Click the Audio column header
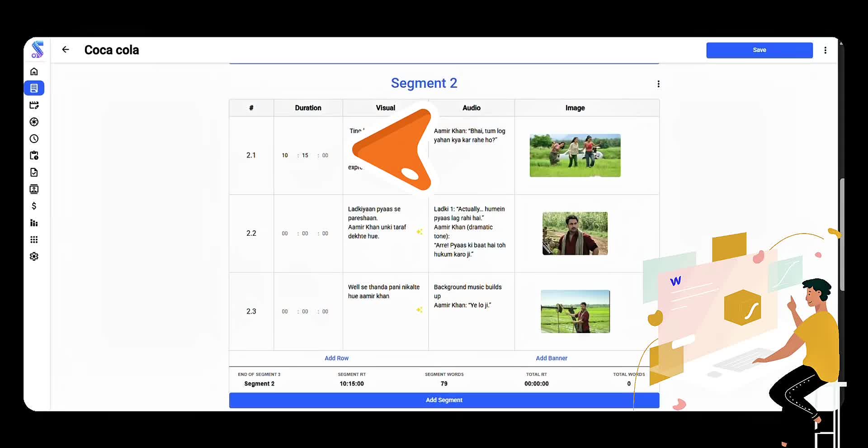 [x=471, y=108]
